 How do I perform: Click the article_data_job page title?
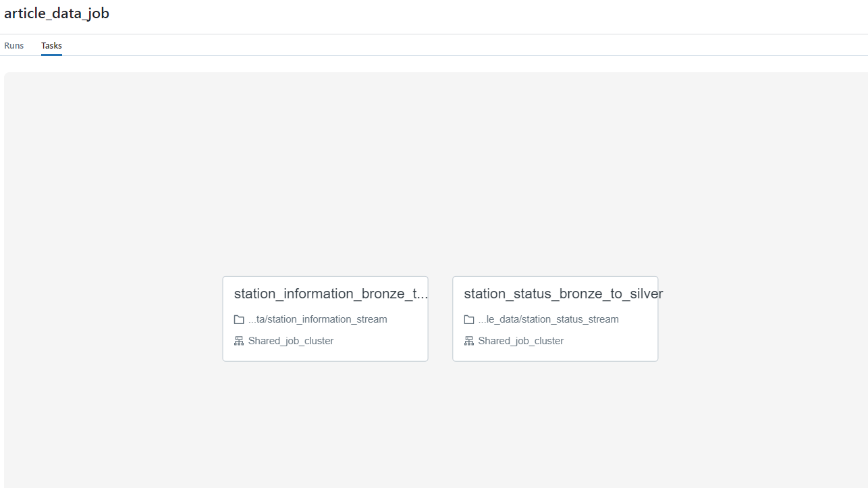[57, 13]
